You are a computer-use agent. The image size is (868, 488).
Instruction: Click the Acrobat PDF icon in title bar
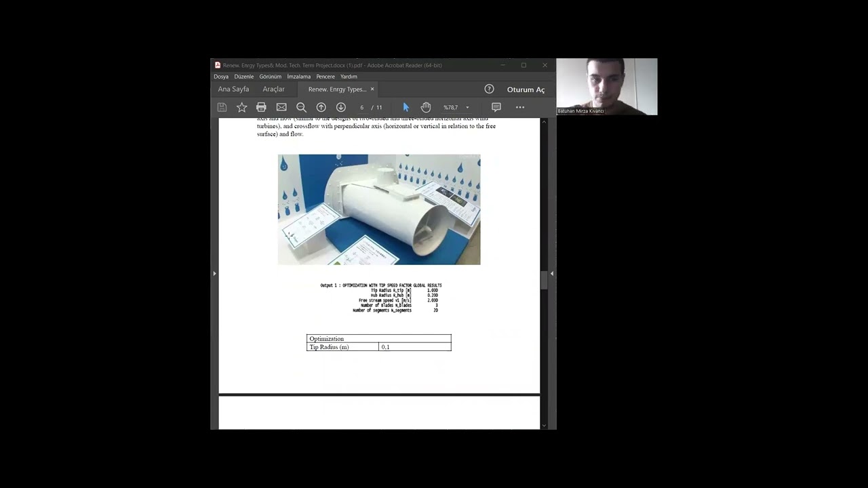[218, 65]
